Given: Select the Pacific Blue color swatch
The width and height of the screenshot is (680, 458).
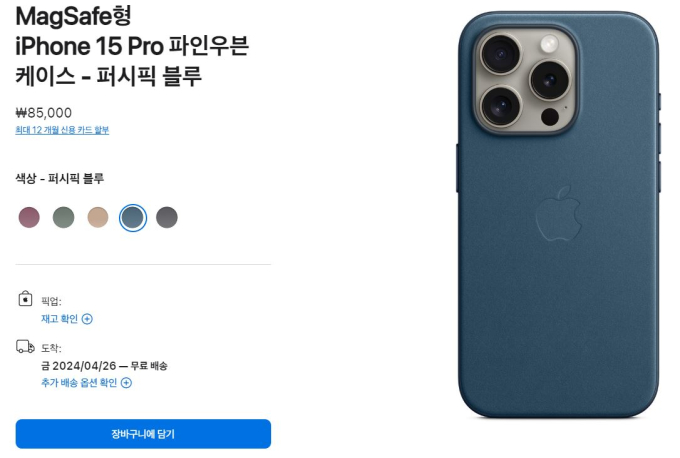Looking at the screenshot, I should tap(133, 218).
